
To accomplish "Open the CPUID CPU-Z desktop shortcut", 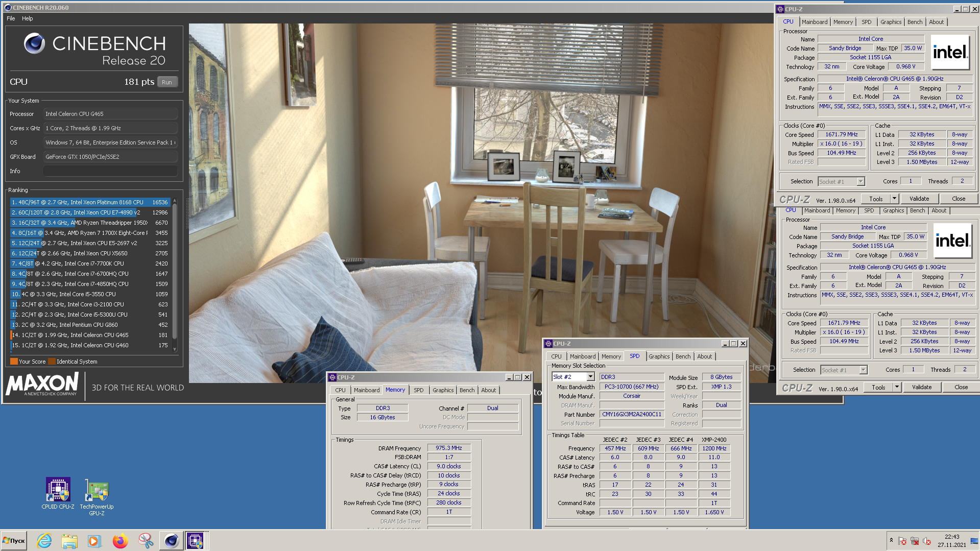I will click(x=58, y=493).
